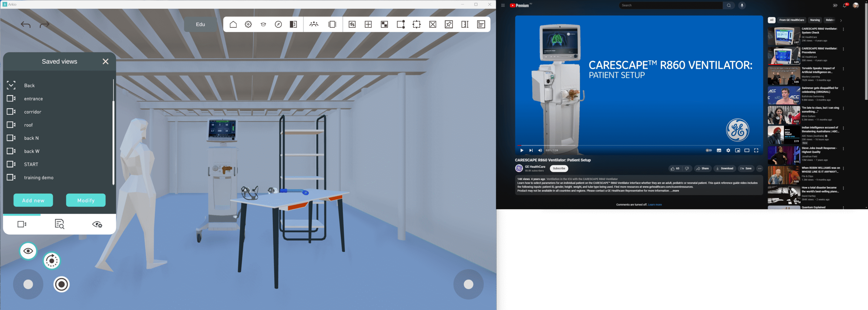Viewport: 868px width, 310px height.
Task: Click the Modify button
Action: point(86,200)
